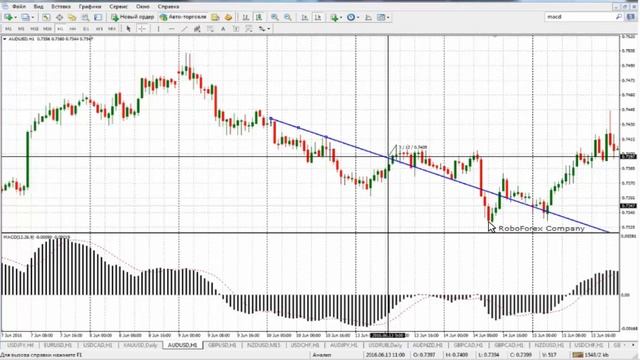Open the chat icon beside search
640x360 pixels.
(x=631, y=17)
